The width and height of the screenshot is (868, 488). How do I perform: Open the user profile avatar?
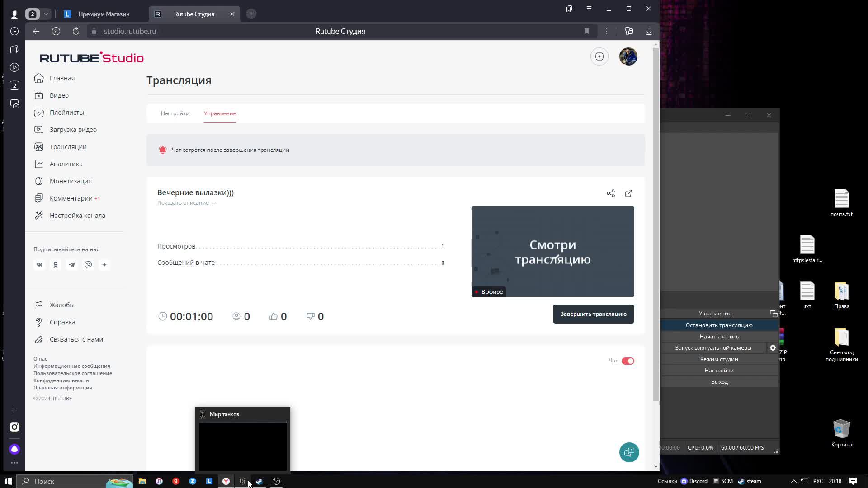click(628, 56)
